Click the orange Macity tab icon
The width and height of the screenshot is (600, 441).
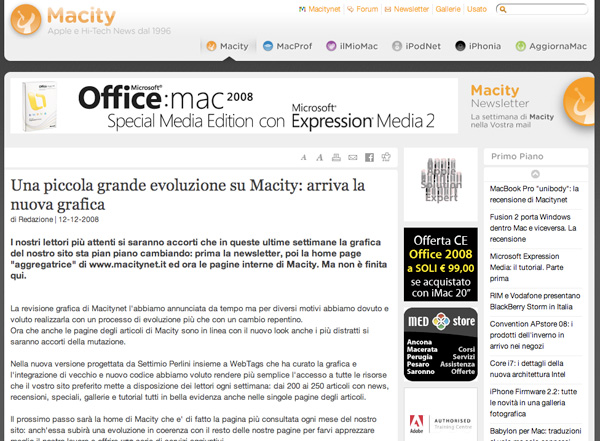pyautogui.click(x=211, y=46)
